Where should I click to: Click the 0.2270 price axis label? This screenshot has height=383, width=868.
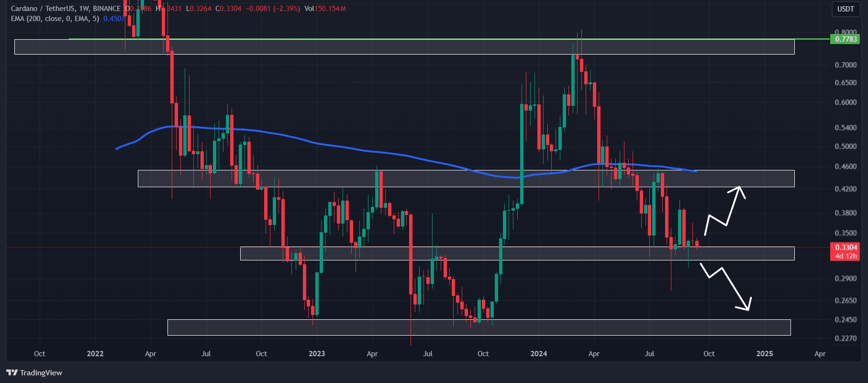tap(846, 338)
